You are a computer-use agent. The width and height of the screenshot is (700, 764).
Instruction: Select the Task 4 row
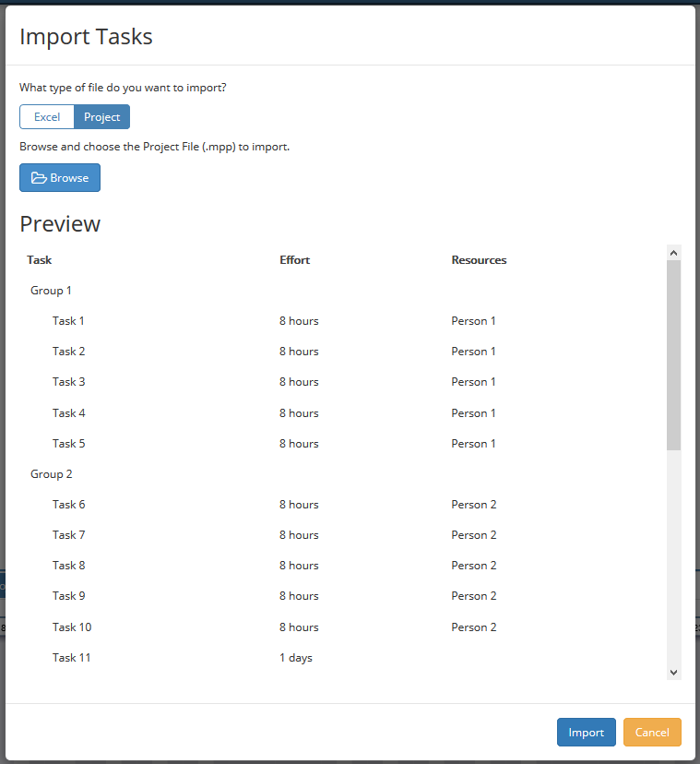click(343, 413)
